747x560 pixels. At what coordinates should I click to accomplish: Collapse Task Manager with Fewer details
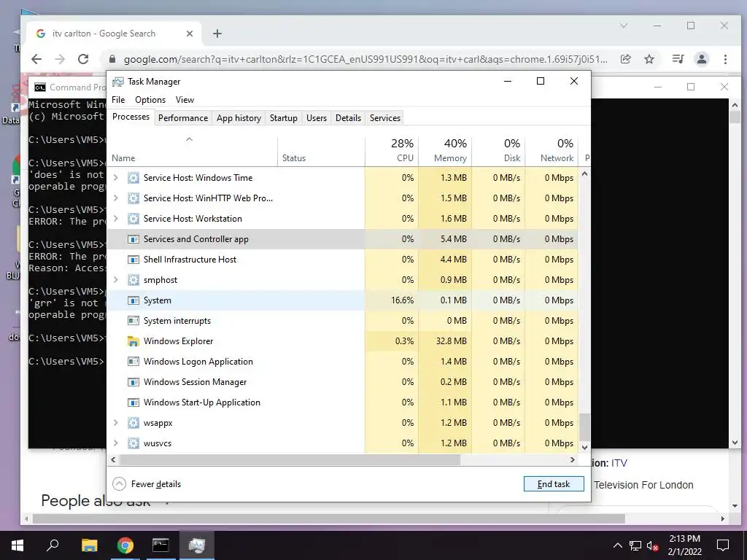147,484
